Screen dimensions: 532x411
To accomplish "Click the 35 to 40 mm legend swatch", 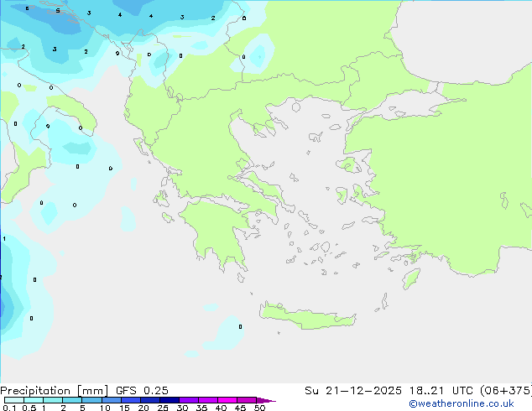I will tap(207, 400).
